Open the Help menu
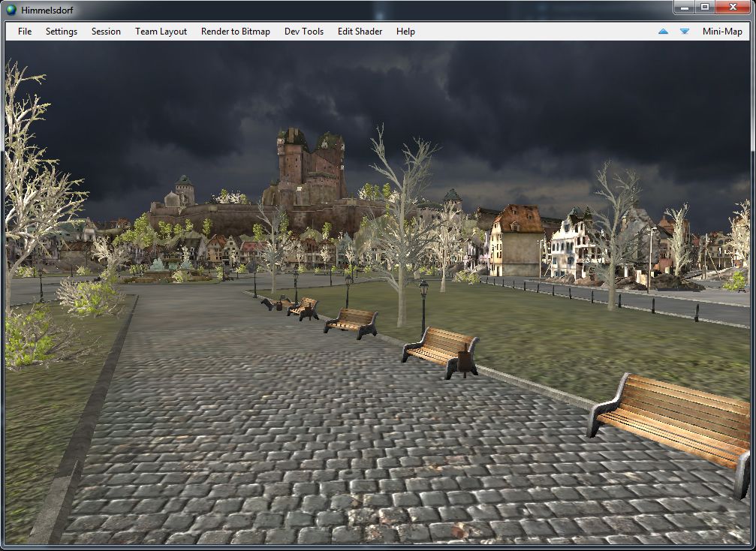756x551 pixels. 405,32
